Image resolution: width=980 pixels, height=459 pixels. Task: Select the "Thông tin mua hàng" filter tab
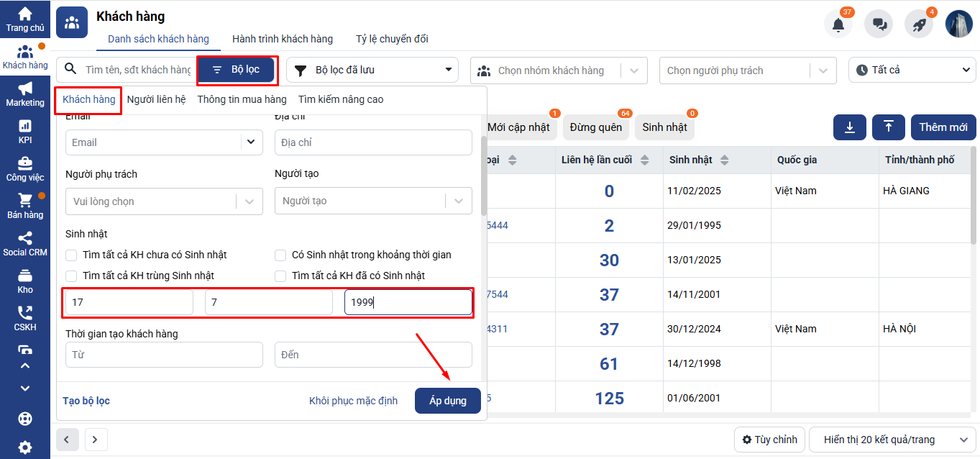click(242, 99)
